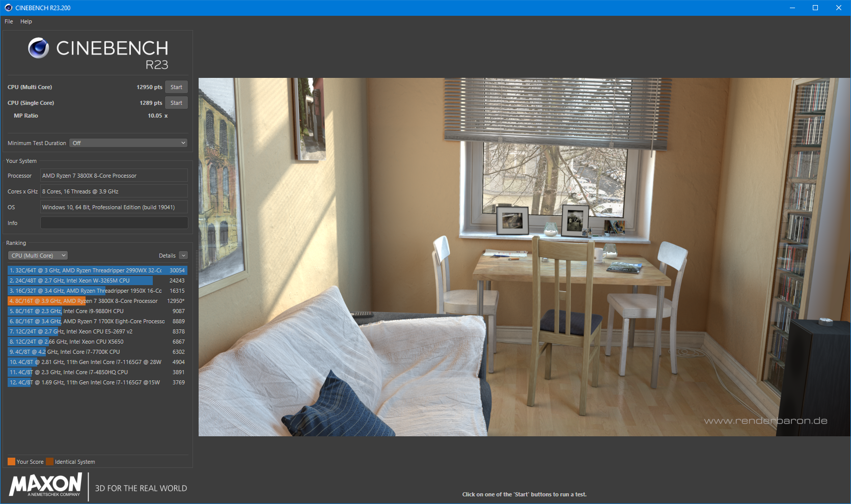Maximize the Cinebench window
The image size is (851, 504).
(815, 8)
